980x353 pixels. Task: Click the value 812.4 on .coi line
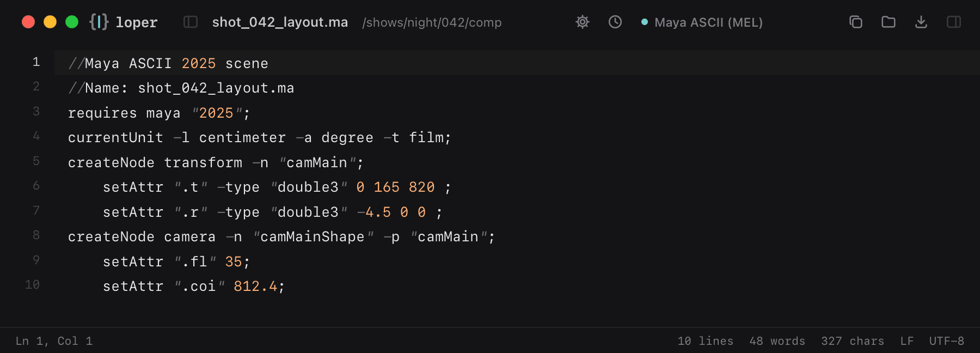255,287
